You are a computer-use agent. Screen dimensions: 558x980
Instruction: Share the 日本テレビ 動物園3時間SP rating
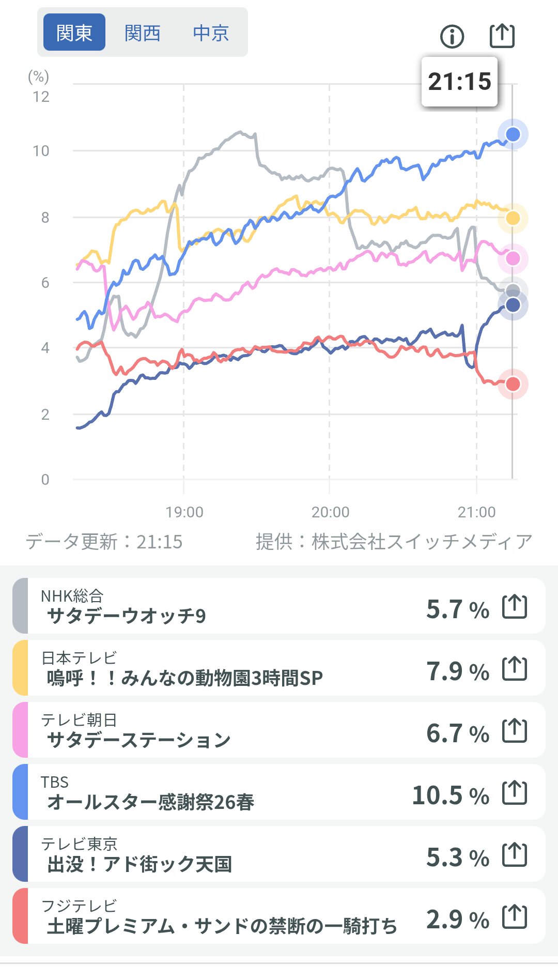pos(515,668)
